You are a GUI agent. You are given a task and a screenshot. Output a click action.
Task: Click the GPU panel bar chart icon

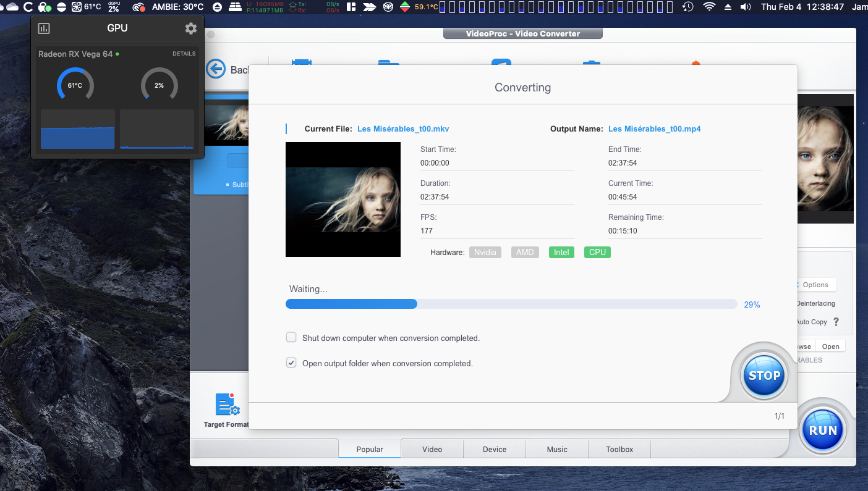pos(44,28)
